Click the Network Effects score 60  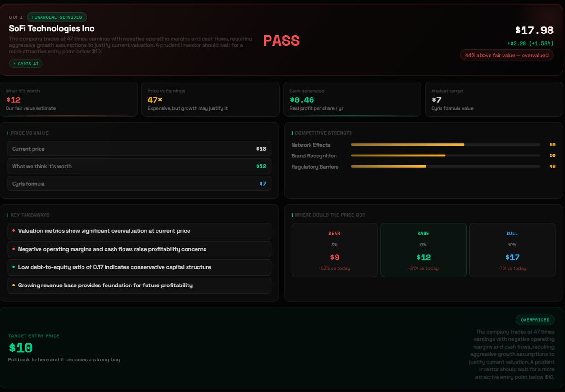[x=552, y=145]
